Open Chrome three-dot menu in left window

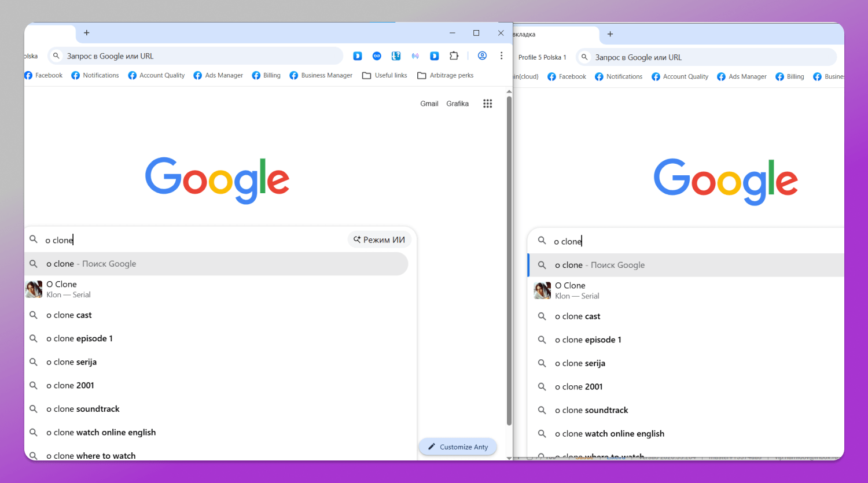tap(502, 56)
